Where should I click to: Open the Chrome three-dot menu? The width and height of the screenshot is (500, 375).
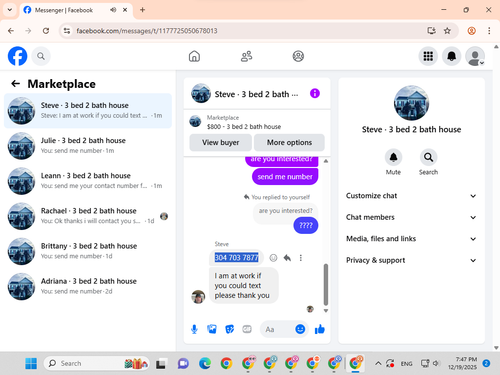coord(489,31)
